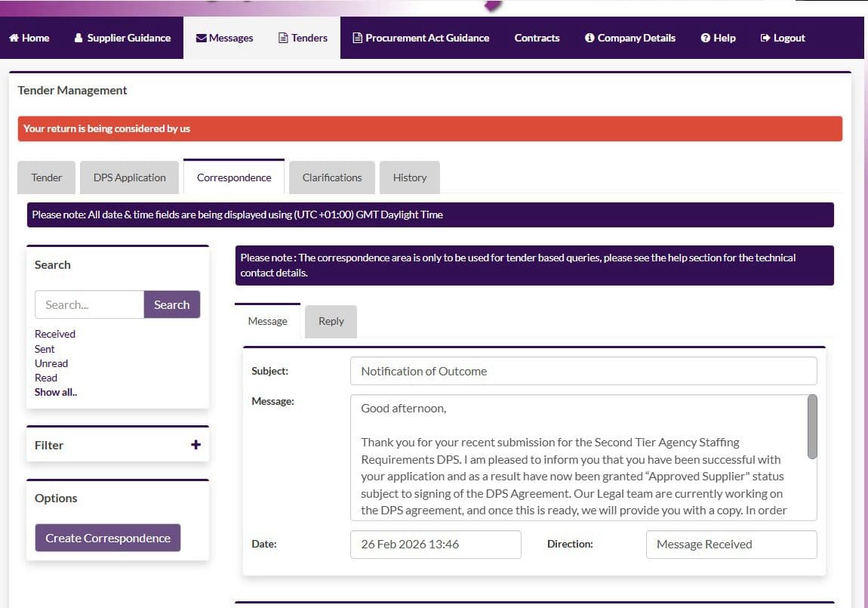Go to Messages in the navigation bar

tap(224, 38)
